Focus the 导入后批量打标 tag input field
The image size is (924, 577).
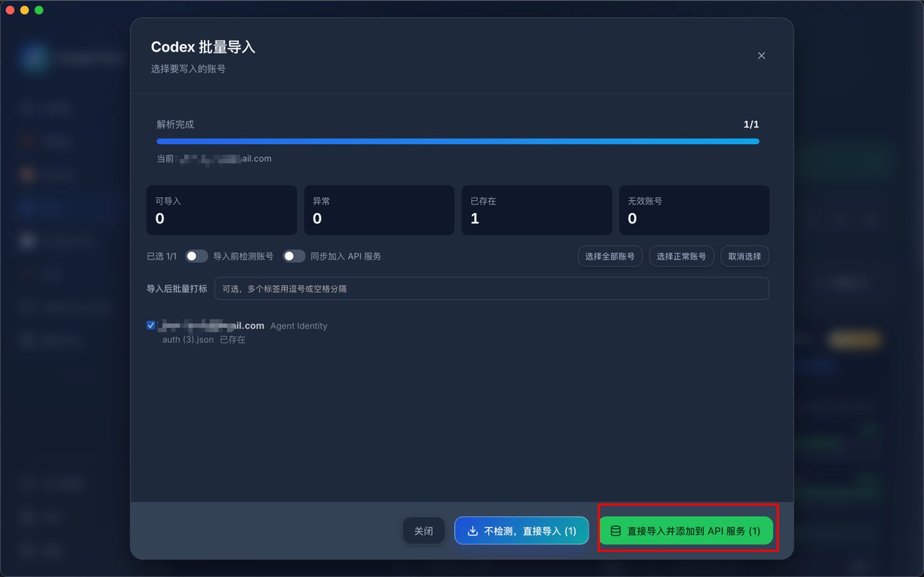[492, 288]
